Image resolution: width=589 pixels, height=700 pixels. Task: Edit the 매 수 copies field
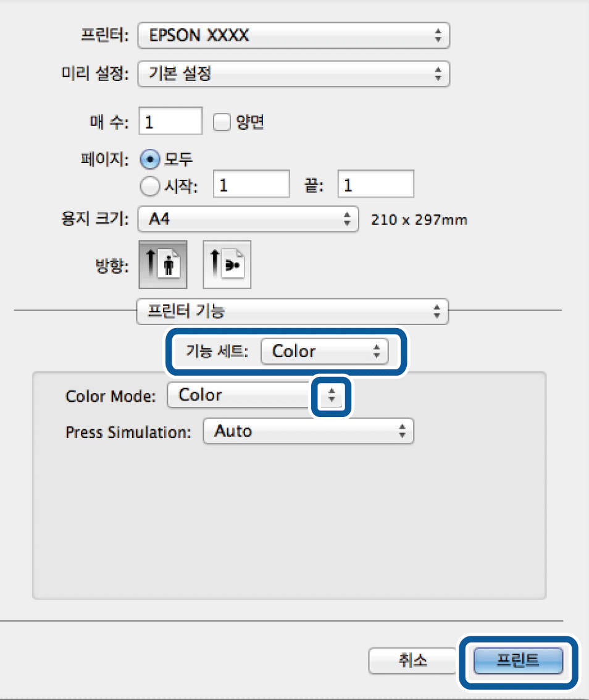pos(170,121)
